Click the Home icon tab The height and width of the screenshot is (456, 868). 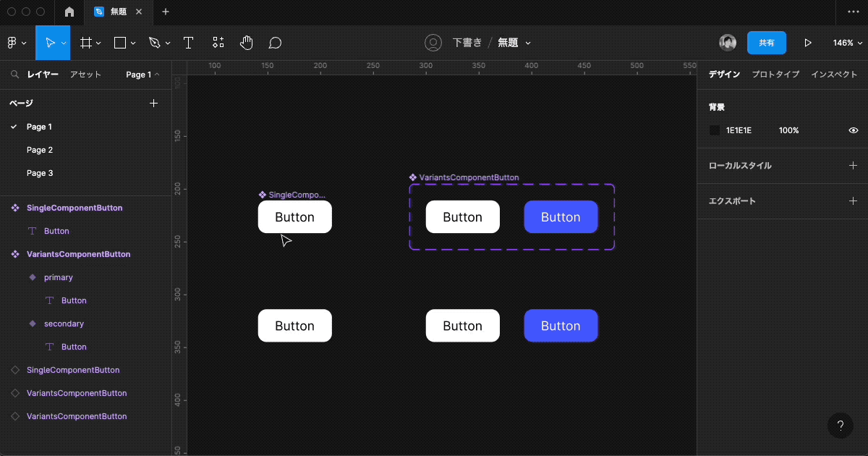(69, 12)
